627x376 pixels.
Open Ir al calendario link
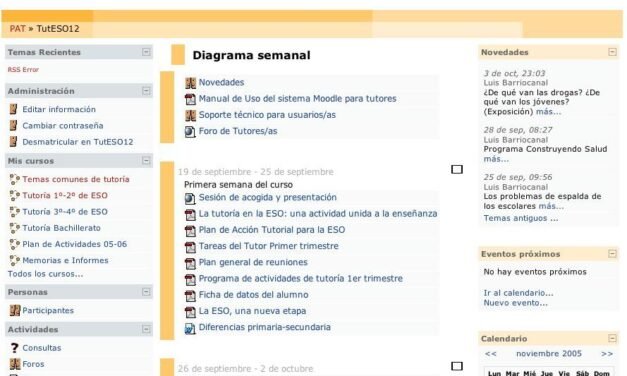[x=518, y=293]
